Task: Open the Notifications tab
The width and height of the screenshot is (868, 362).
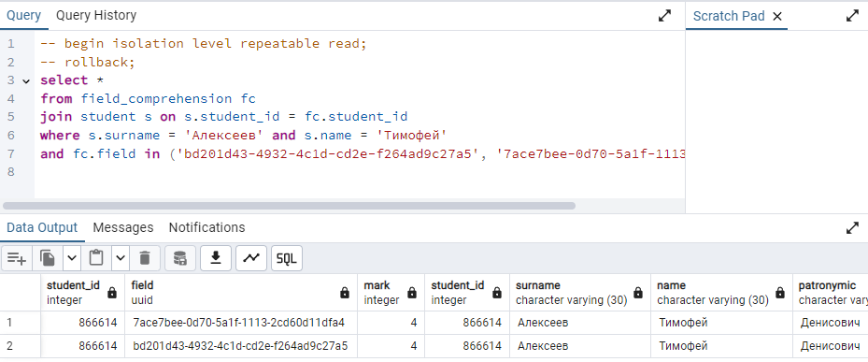Action: pos(206,227)
